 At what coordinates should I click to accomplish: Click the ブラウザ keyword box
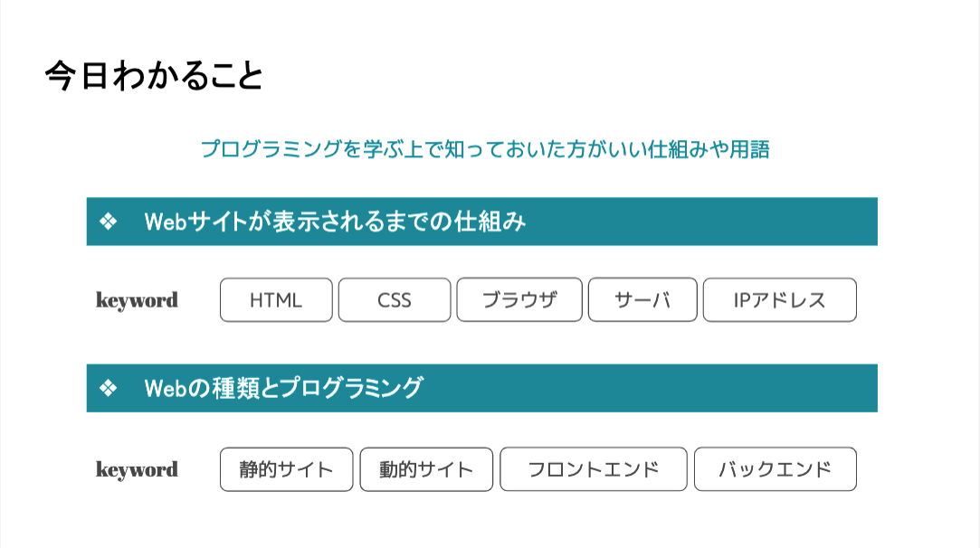(519, 300)
